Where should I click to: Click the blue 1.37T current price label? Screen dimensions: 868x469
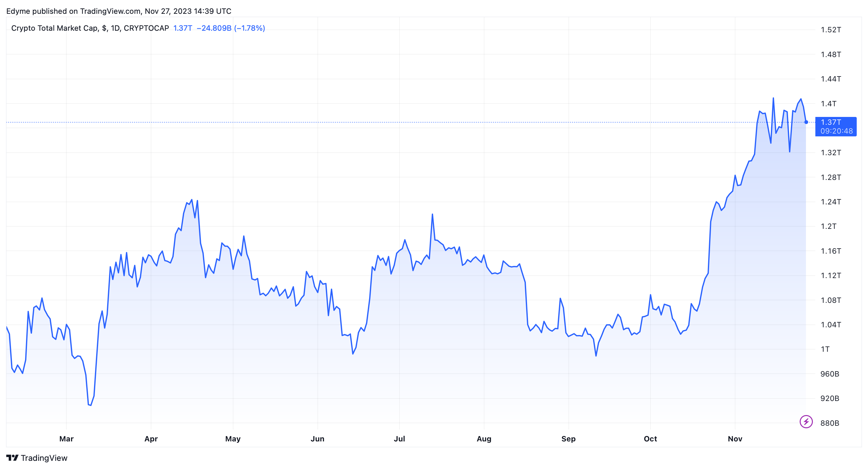tap(831, 122)
